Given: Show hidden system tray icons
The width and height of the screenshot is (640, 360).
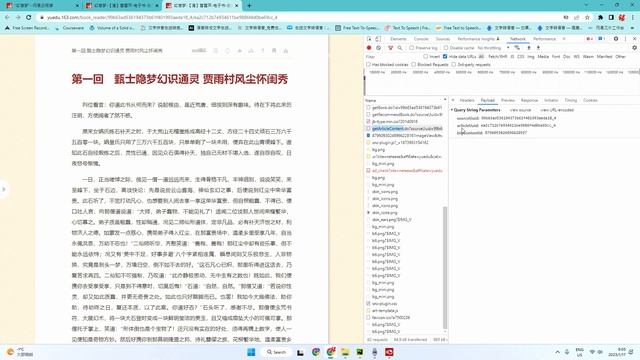Looking at the screenshot, I should coord(557,352).
